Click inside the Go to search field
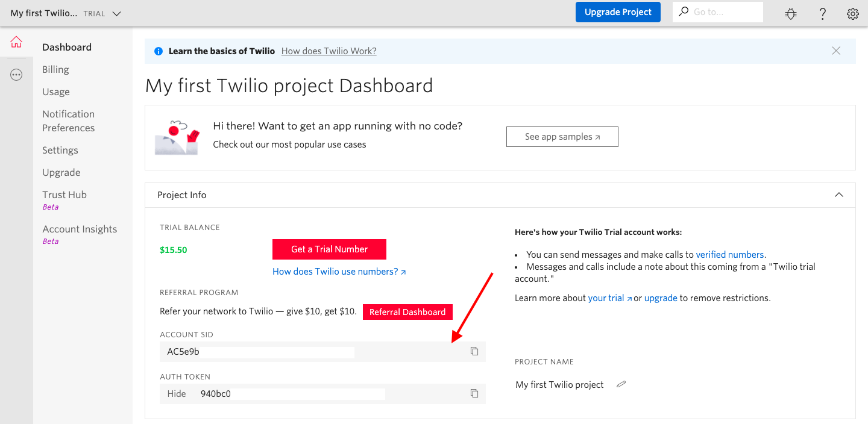 720,11
